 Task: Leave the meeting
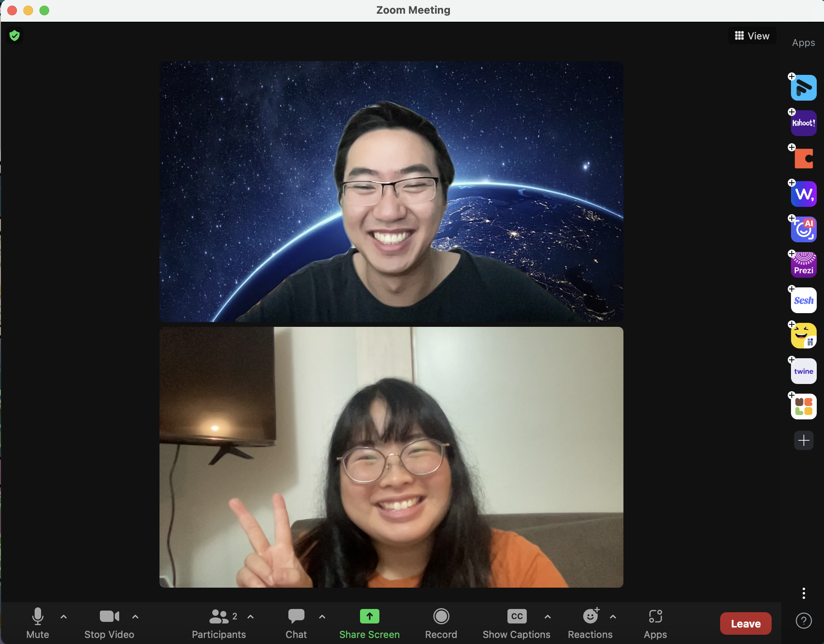pos(745,623)
